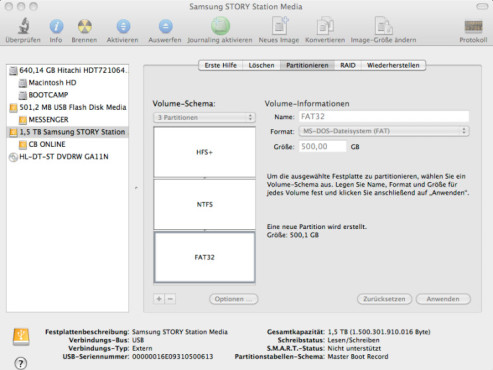The height and width of the screenshot is (370, 493).
Task: Click the Anwenden button
Action: [443, 299]
